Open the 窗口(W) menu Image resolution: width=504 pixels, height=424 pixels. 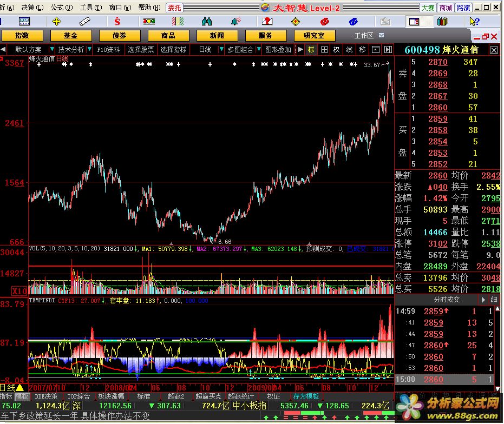(120, 8)
